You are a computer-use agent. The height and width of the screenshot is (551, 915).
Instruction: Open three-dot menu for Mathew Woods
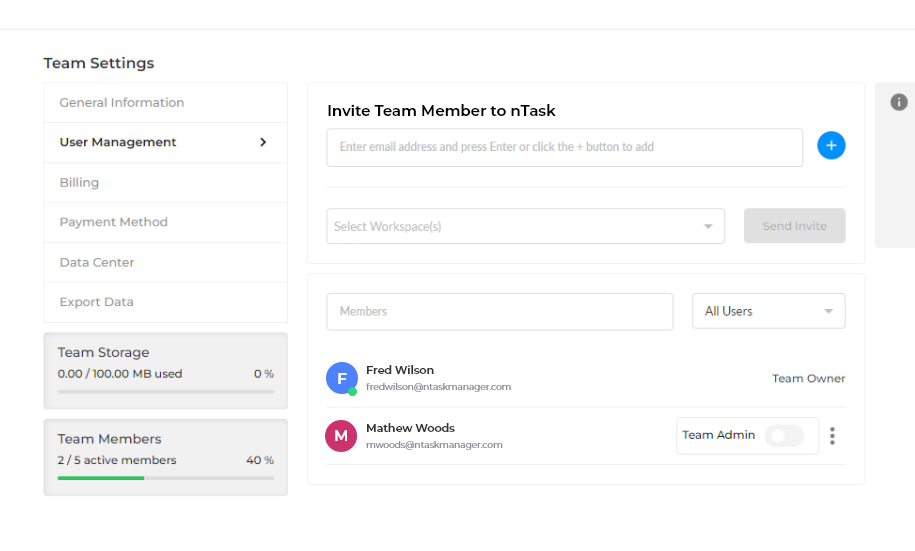(833, 436)
